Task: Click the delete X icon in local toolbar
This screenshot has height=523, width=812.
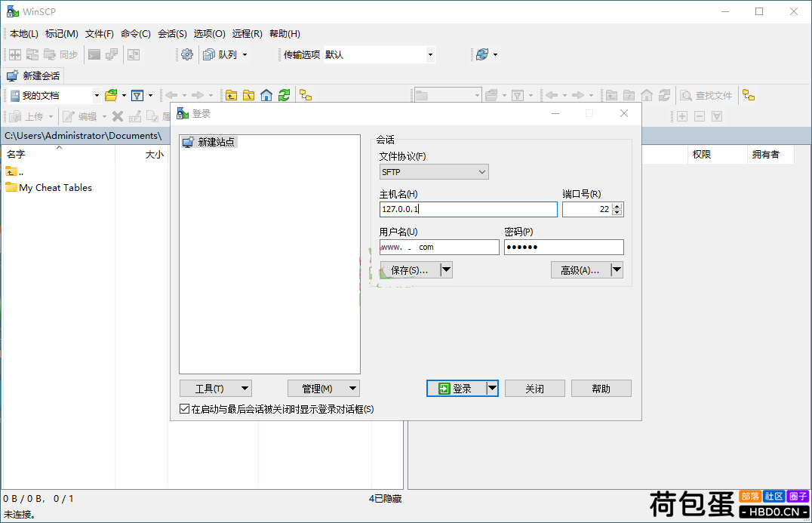Action: (118, 116)
